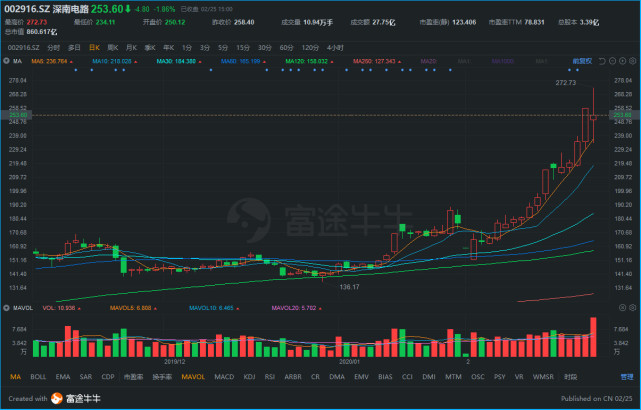Toggle the MAVOL sub-indicator at bottom

tap(193, 377)
